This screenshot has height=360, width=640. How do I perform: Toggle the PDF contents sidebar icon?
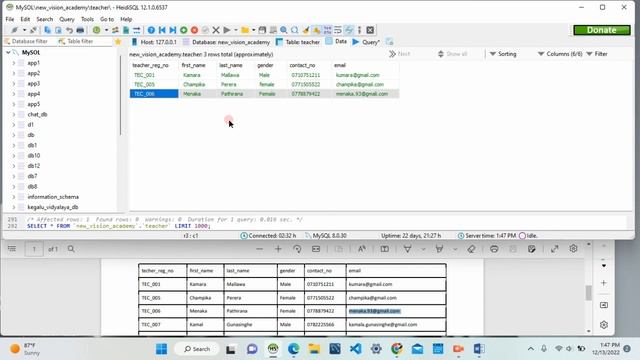pos(12,249)
